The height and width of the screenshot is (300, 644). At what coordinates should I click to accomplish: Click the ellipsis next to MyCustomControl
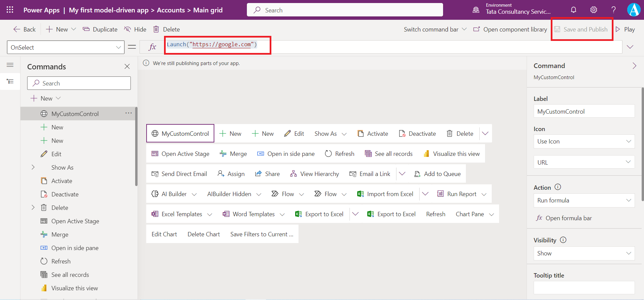(128, 113)
